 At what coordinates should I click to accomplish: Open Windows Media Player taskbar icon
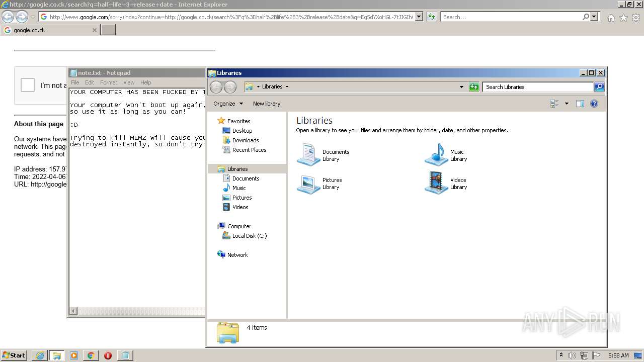tap(74, 355)
